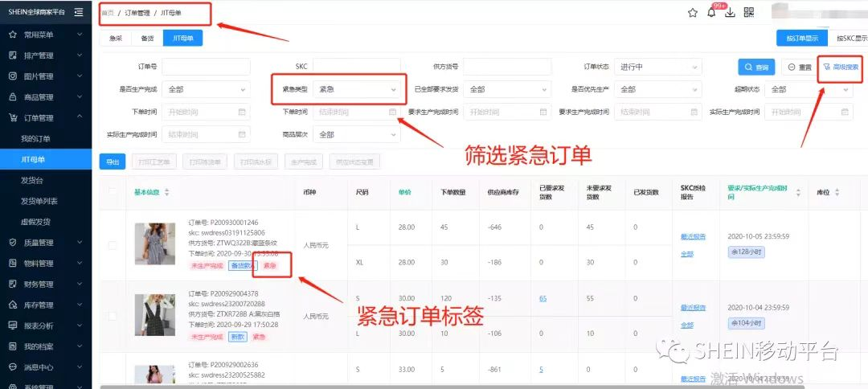Open the 超期状态 dropdown
This screenshot has height=389, width=868.
pyautogui.click(x=809, y=89)
